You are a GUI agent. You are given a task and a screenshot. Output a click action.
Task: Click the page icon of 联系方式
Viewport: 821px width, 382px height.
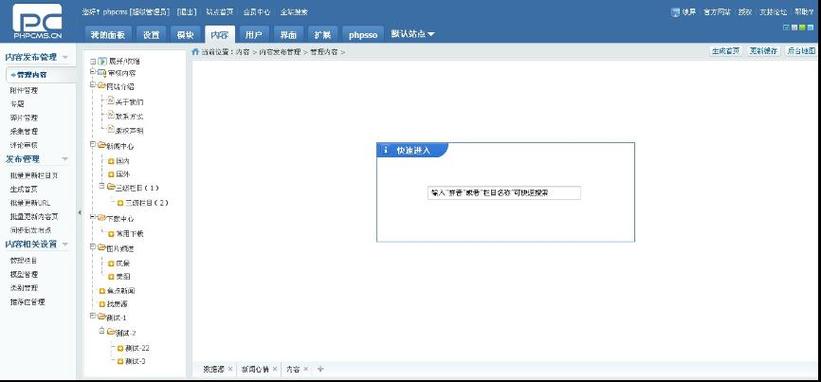coord(110,115)
